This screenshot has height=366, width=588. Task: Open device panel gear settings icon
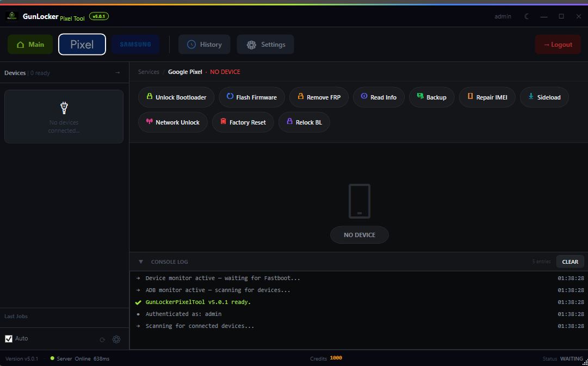[116, 339]
